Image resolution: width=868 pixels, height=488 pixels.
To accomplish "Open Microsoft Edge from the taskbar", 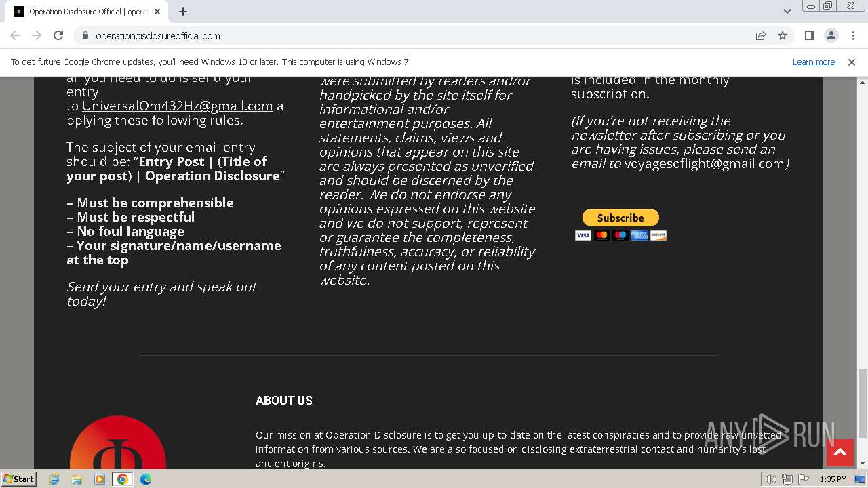I will 146,479.
